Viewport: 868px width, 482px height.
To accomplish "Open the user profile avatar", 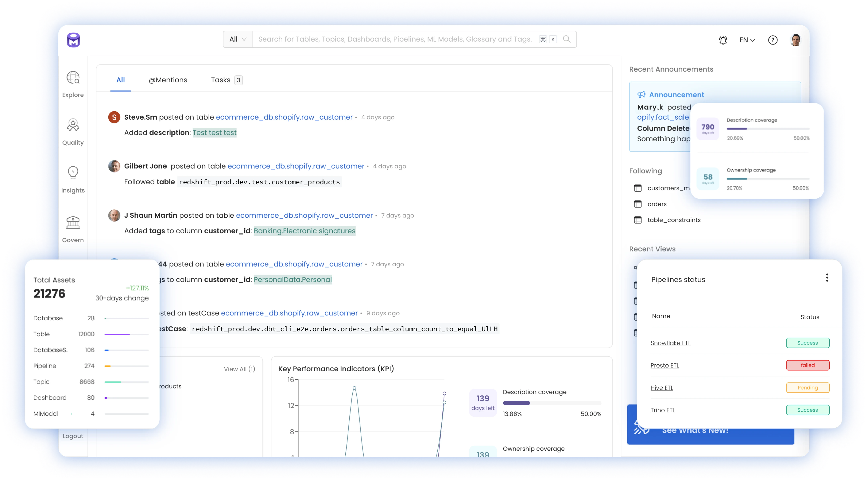I will [x=795, y=40].
